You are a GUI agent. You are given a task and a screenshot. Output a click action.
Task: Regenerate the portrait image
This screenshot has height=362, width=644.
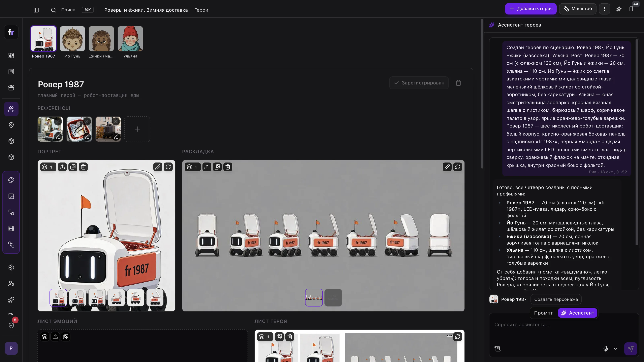click(x=168, y=167)
